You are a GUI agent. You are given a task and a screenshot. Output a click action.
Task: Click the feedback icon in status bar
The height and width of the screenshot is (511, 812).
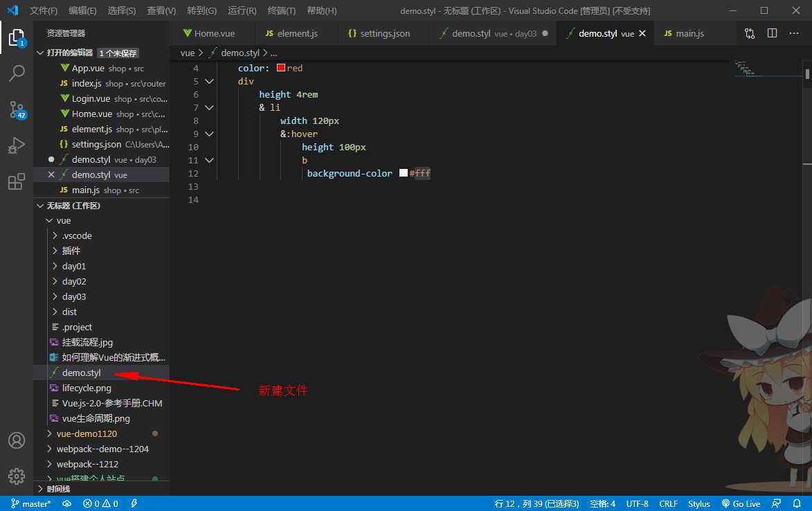pyautogui.click(x=776, y=504)
